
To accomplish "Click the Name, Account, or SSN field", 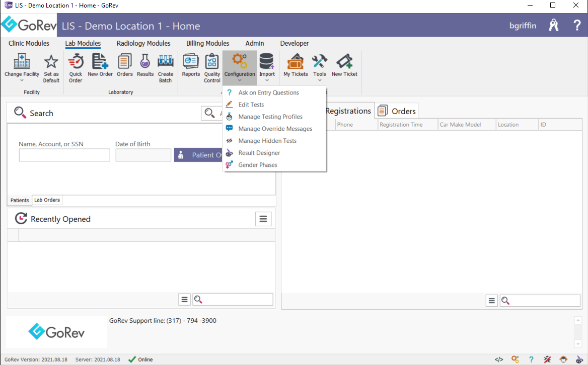I will (x=64, y=155).
